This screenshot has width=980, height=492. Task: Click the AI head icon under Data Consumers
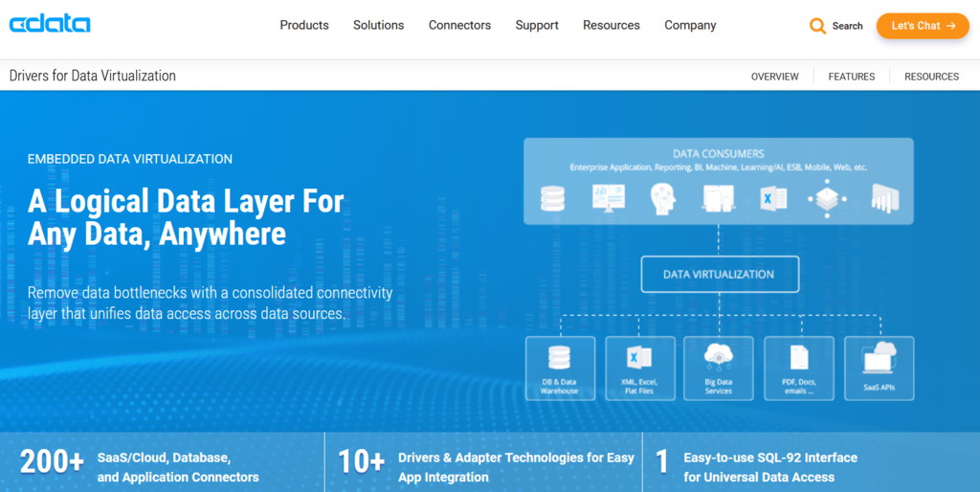(x=662, y=199)
